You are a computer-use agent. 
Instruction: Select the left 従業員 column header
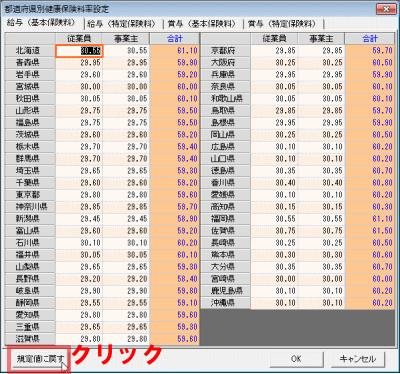pyautogui.click(x=79, y=39)
